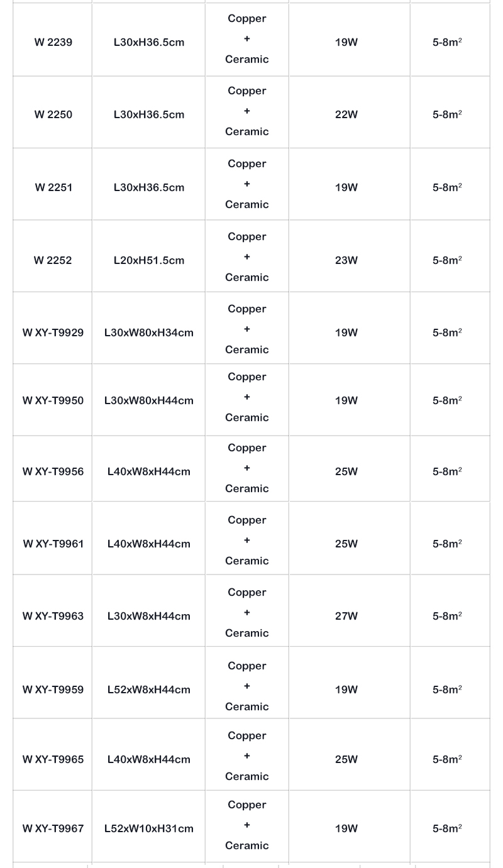Select the W XY-T9950 model cell

53,401
